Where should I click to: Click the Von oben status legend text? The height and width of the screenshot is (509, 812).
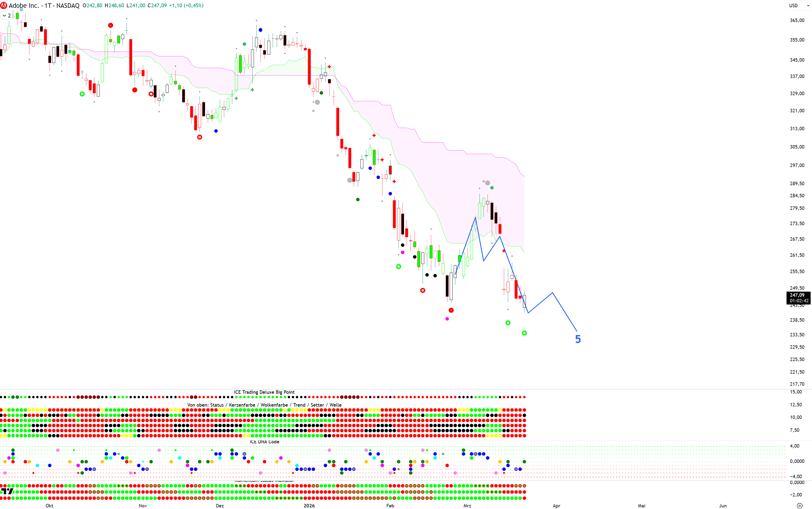pyautogui.click(x=264, y=405)
